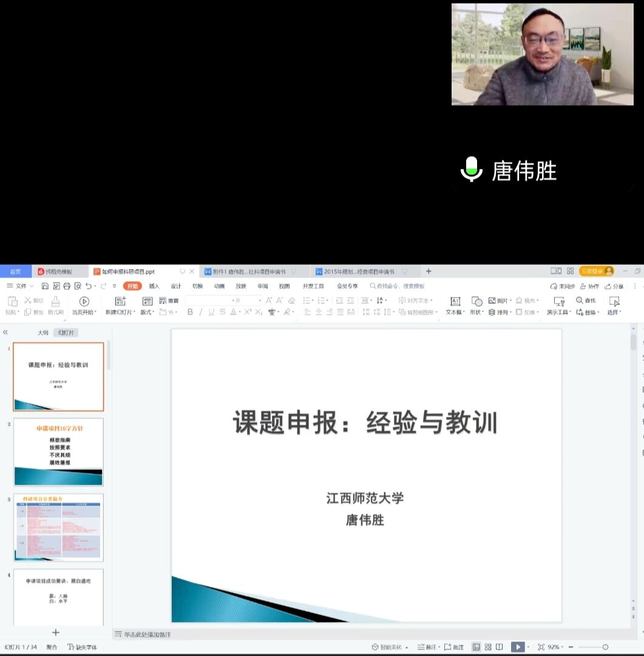
Task: Open the 插入 ribbon tab
Action: click(154, 286)
